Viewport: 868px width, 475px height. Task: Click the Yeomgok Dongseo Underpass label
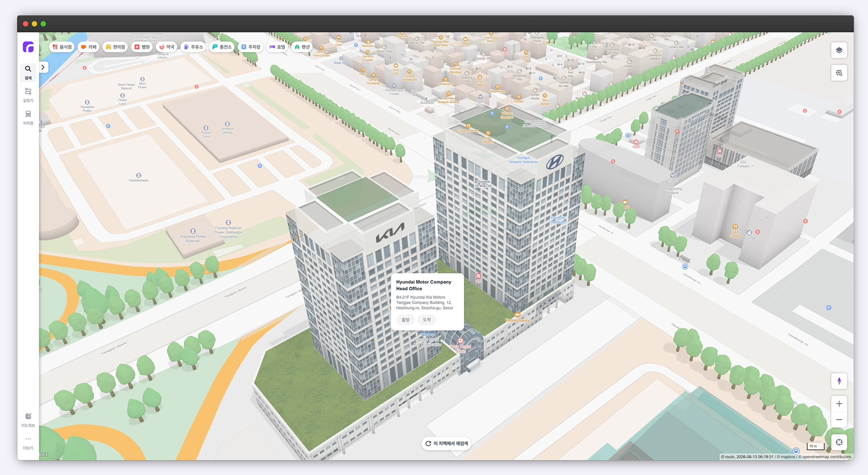[x=523, y=160]
